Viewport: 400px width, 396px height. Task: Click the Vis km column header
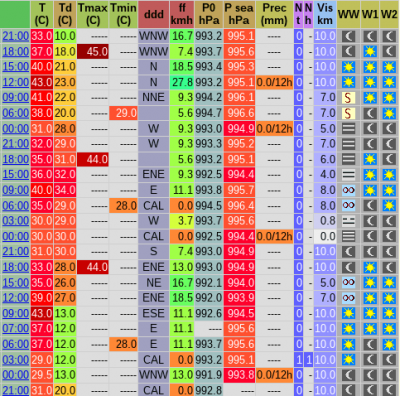(325, 14)
